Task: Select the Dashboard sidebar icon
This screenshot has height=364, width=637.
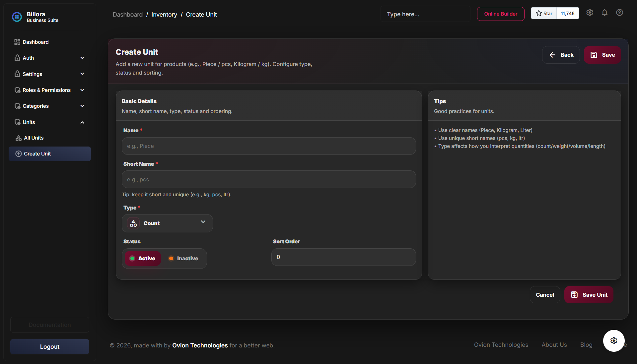Action: click(x=17, y=42)
